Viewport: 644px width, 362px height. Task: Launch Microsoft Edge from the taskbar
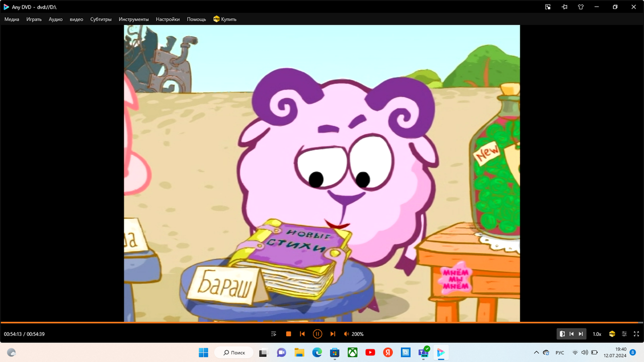pyautogui.click(x=317, y=352)
